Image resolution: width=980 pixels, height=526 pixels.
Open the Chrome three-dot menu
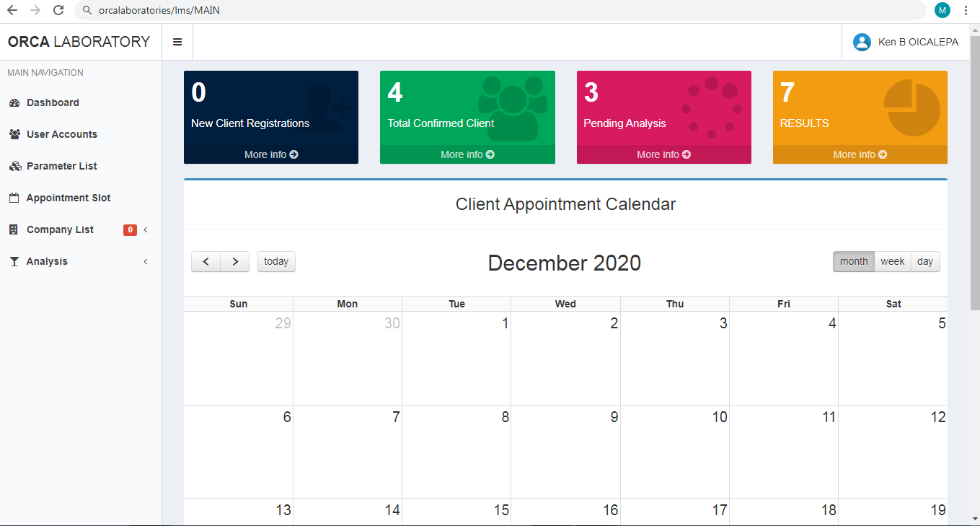[x=966, y=10]
